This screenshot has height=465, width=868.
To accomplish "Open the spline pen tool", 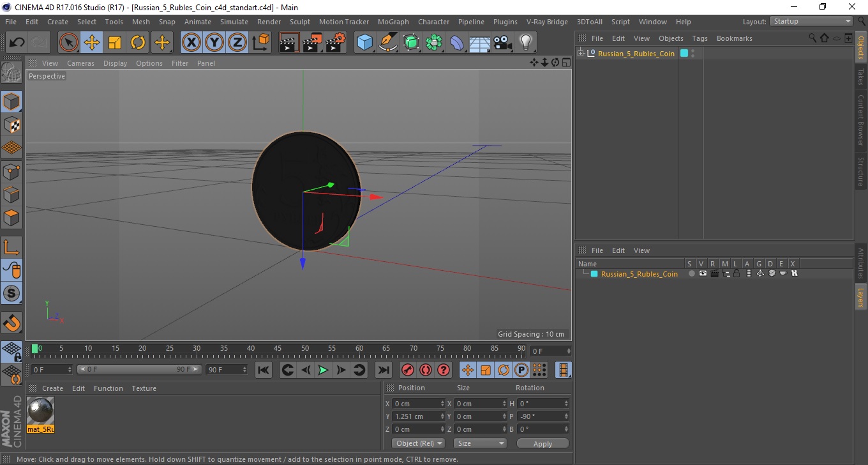I will (388, 43).
